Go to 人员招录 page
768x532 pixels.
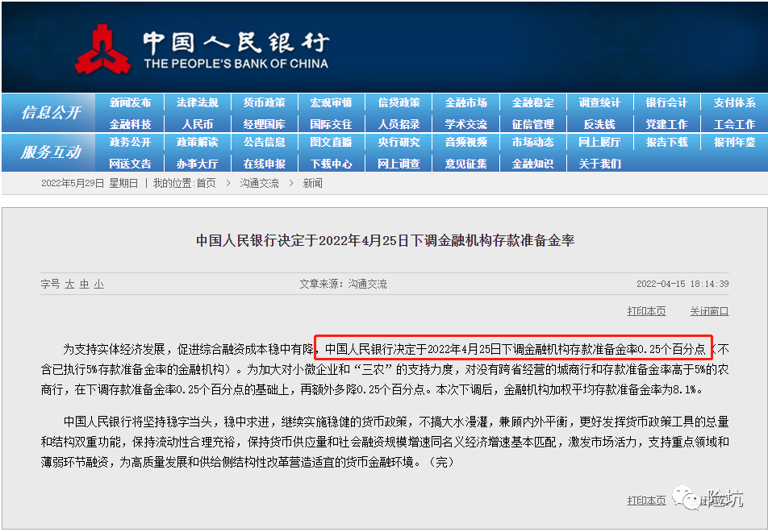click(399, 124)
